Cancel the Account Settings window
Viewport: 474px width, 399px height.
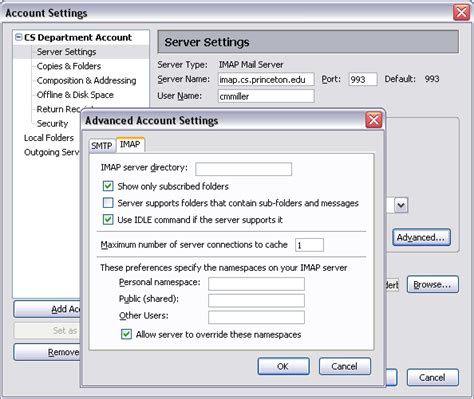(433, 378)
